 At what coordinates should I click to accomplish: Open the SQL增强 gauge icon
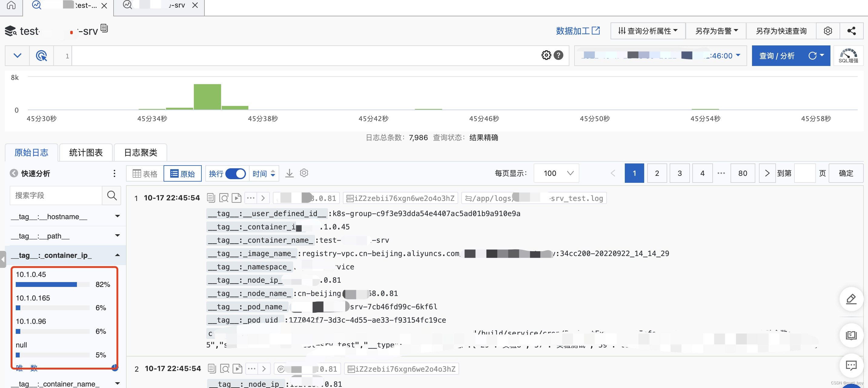[x=848, y=56]
